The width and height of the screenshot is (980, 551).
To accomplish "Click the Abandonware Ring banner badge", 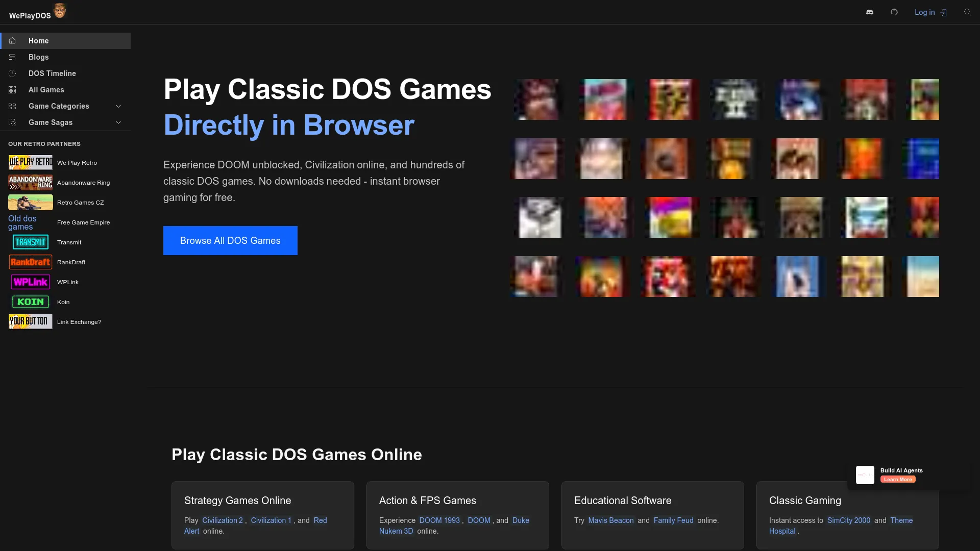I will (31, 182).
